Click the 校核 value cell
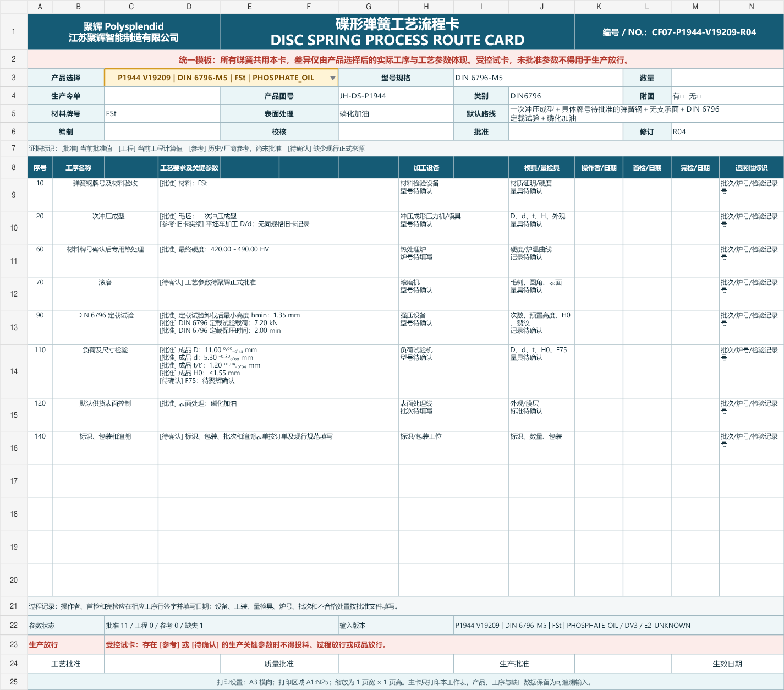Viewport: 784px width, 690px height. point(396,132)
